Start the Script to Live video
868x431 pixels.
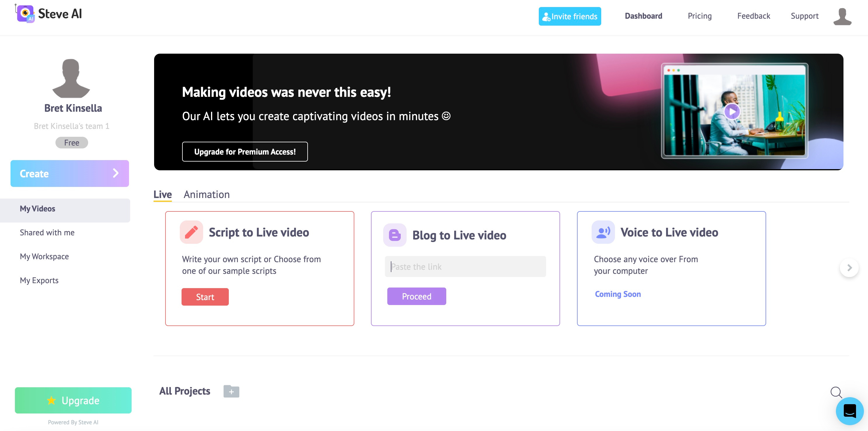pyautogui.click(x=205, y=297)
